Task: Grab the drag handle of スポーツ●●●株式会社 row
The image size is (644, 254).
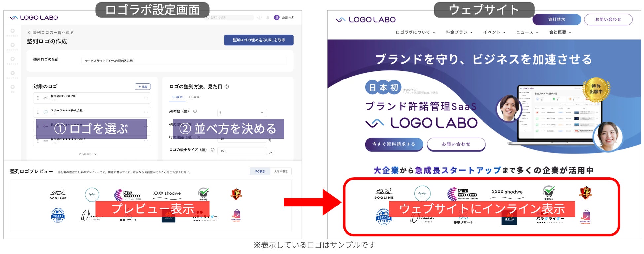Action: point(38,112)
